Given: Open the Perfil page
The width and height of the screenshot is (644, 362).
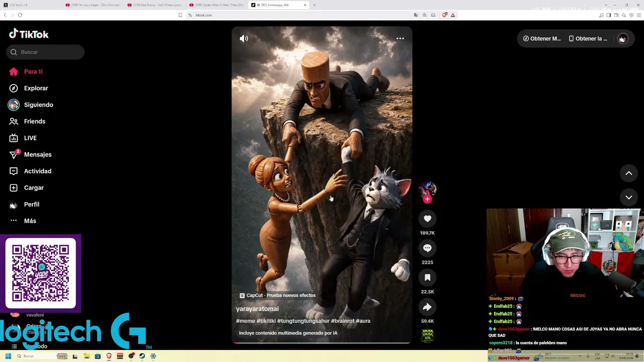Looking at the screenshot, I should 32,204.
